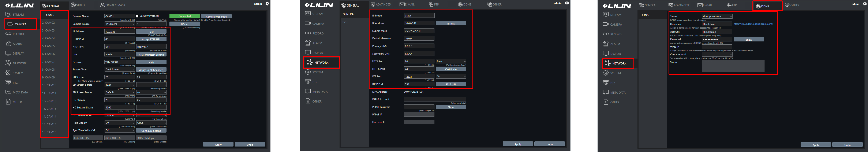Click Undo in the left camera window

click(250, 145)
